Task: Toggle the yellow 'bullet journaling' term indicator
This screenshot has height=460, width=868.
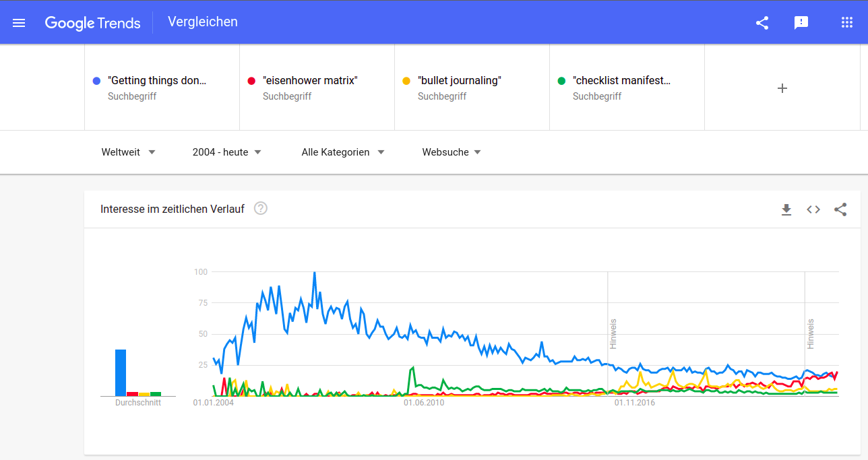Action: tap(406, 80)
